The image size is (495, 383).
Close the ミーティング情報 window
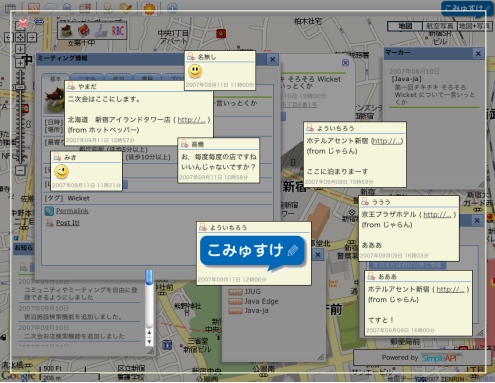click(x=273, y=59)
